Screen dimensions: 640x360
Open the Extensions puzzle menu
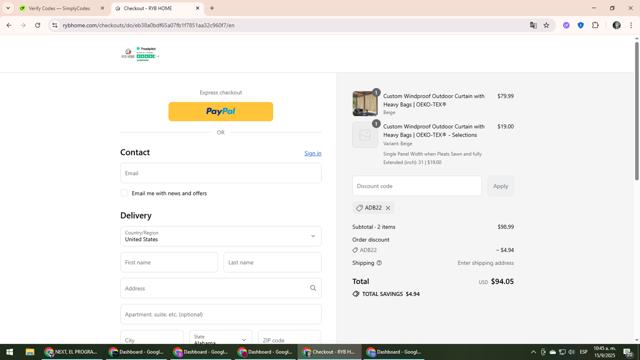pyautogui.click(x=595, y=25)
